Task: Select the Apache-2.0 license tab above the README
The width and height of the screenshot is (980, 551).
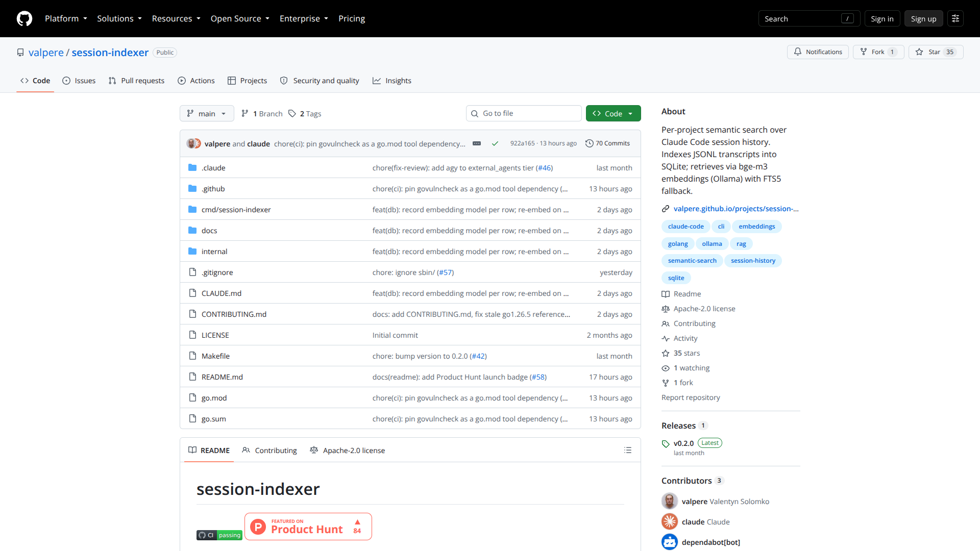Action: [x=348, y=450]
